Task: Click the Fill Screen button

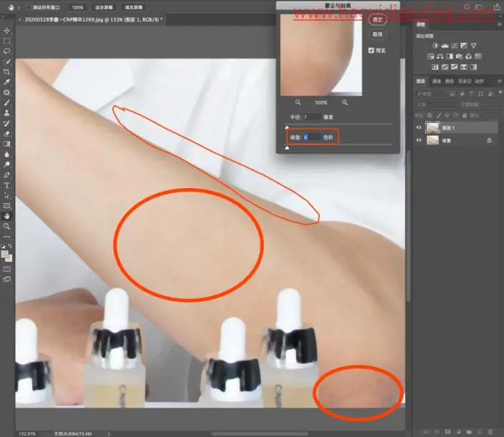Action: pyautogui.click(x=134, y=7)
